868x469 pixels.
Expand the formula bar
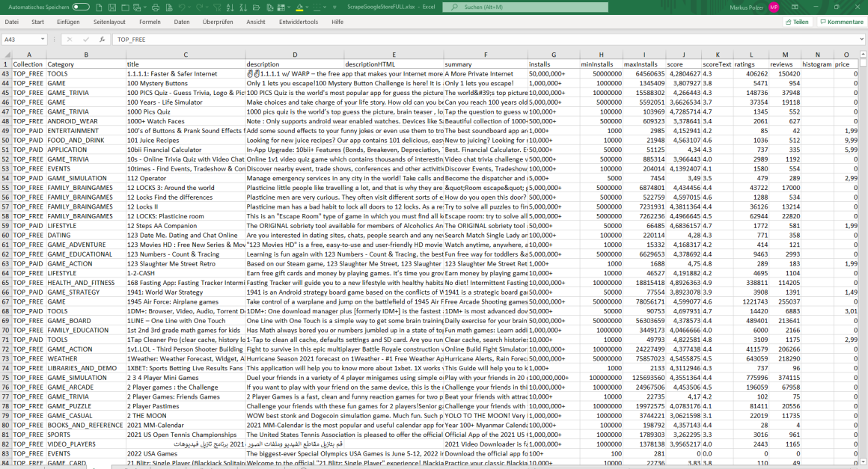(861, 40)
